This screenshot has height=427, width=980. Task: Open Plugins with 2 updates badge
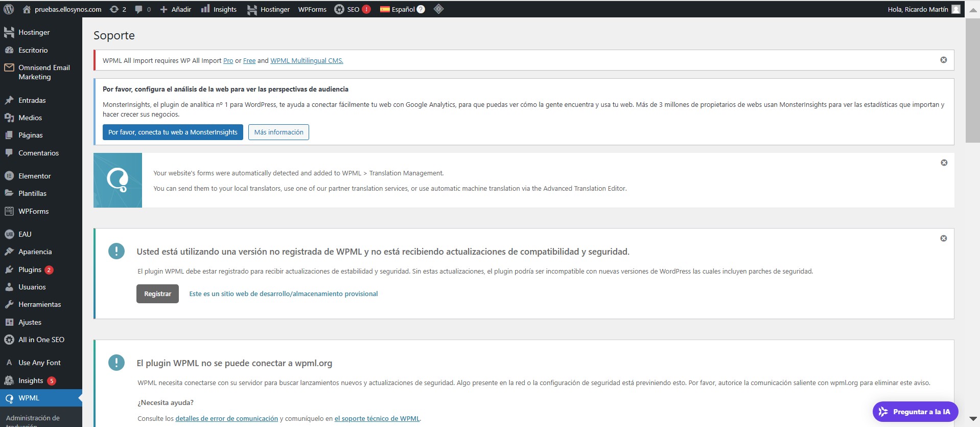tap(41, 269)
